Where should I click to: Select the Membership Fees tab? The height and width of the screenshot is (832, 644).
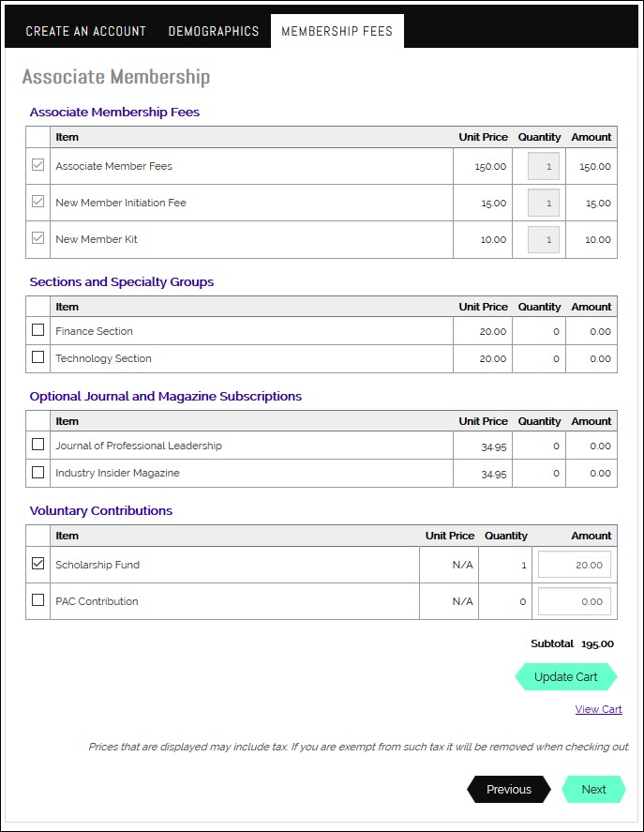coord(337,31)
